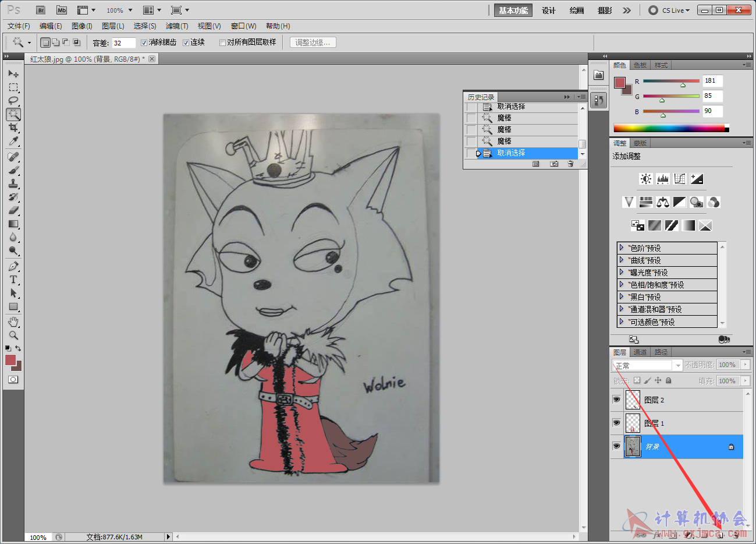Open the CS Live dropdown

669,10
